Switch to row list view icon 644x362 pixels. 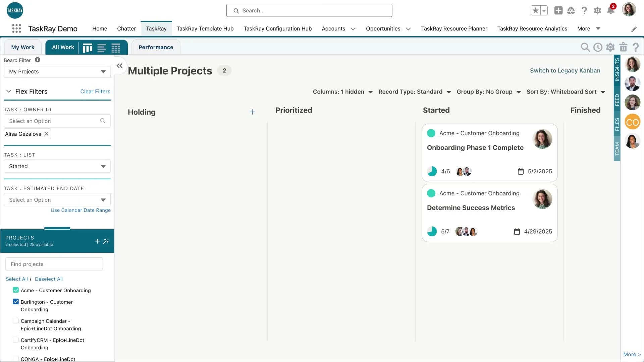click(x=102, y=48)
